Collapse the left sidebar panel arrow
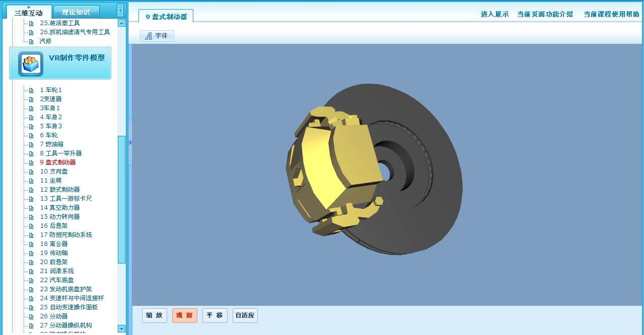Image resolution: width=644 pixels, height=335 pixels. click(120, 10)
